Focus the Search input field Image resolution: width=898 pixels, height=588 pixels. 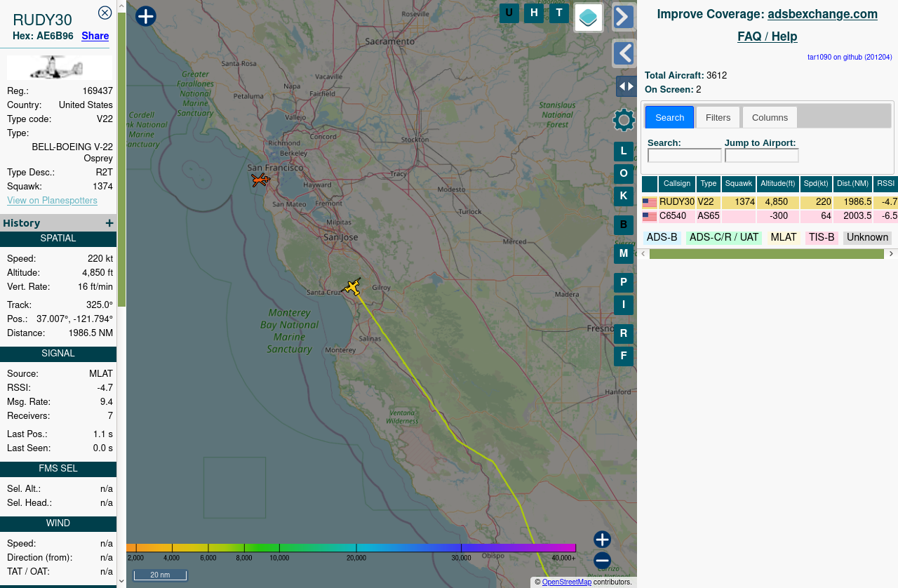tap(684, 156)
